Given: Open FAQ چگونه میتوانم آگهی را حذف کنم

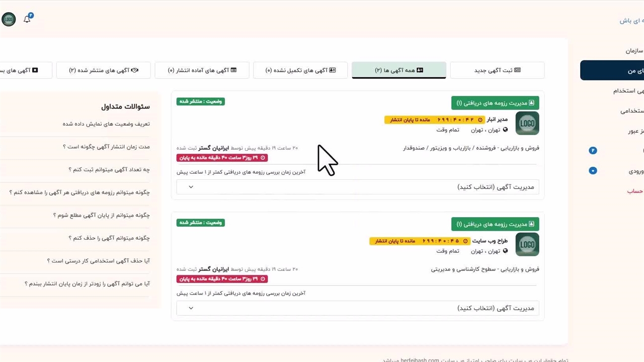Looking at the screenshot, I should [109, 238].
